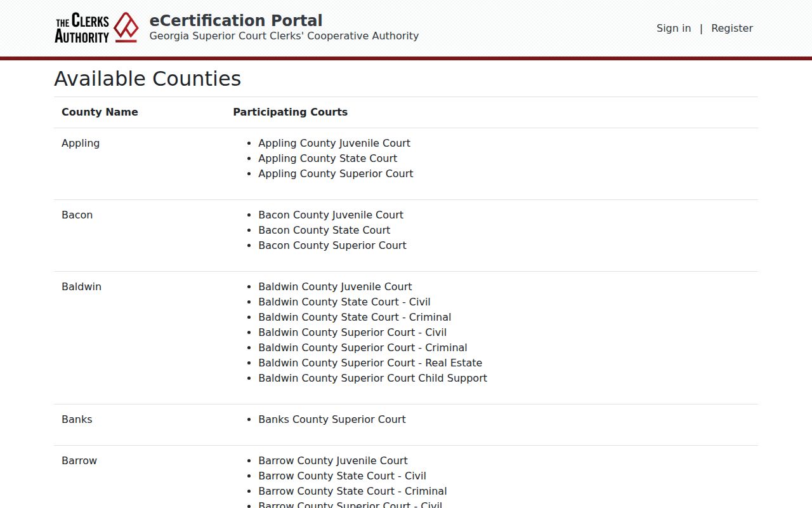The height and width of the screenshot is (508, 812).
Task: Select Baldwin County Superior Court - Civil
Action: 353,332
